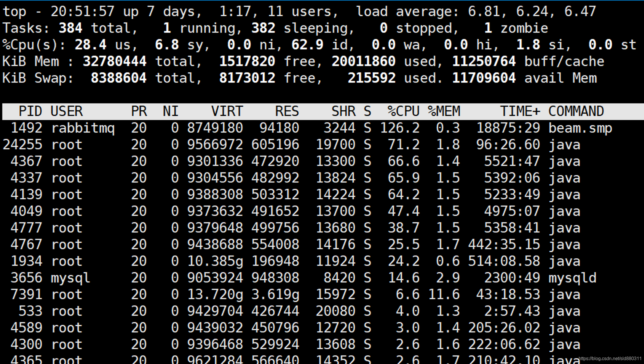Click TIME+ value 2:57.43
Image resolution: width=644 pixels, height=364 pixels.
click(x=512, y=311)
